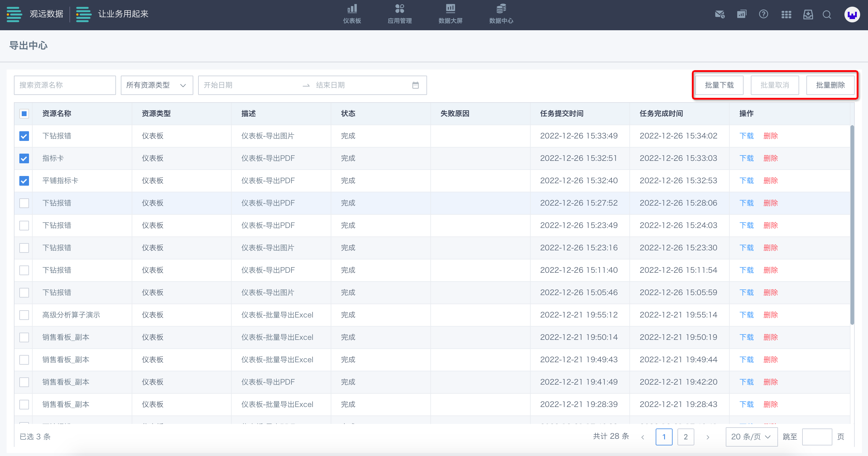Toggle the select-all header checkbox
The image size is (868, 456).
coord(24,114)
